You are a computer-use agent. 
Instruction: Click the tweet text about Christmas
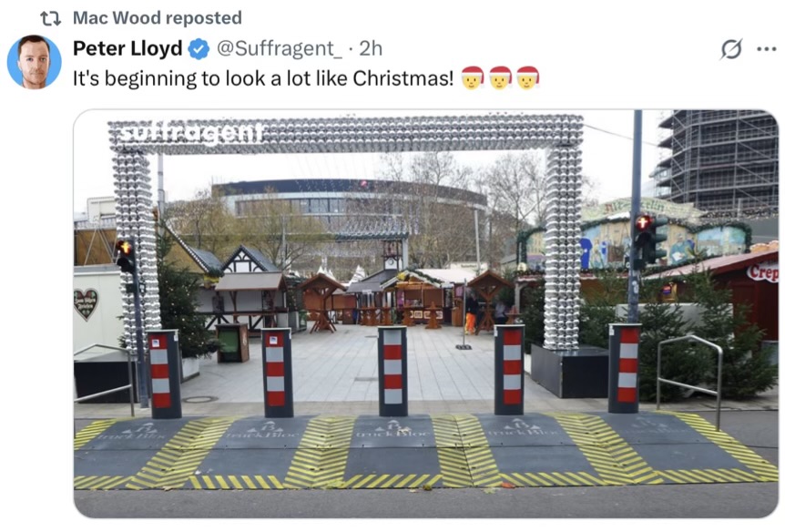point(263,78)
